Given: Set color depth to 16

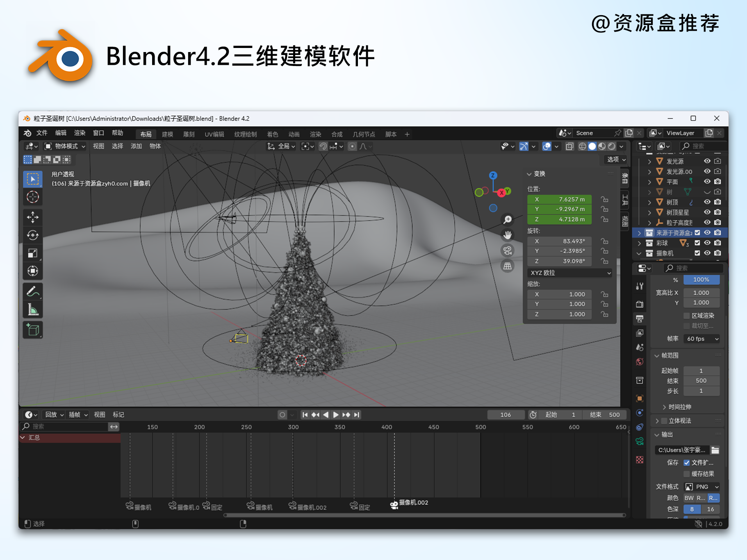Looking at the screenshot, I should click(711, 509).
